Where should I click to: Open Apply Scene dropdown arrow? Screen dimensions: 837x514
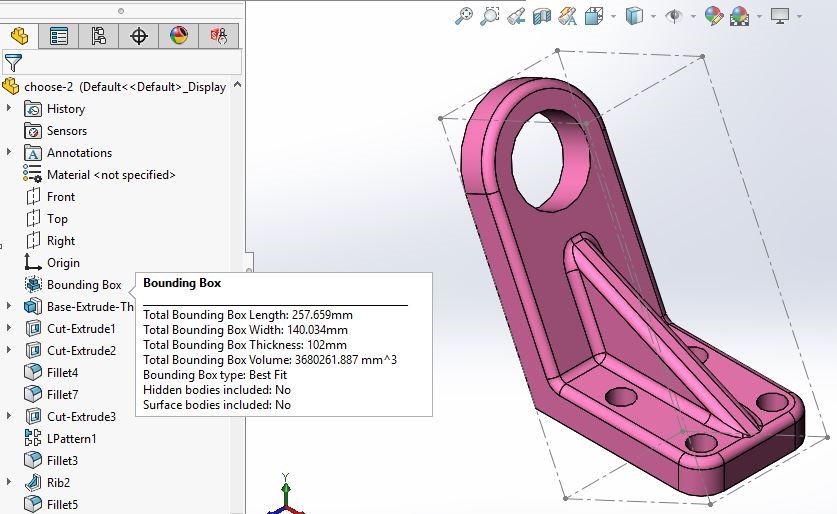[759, 16]
